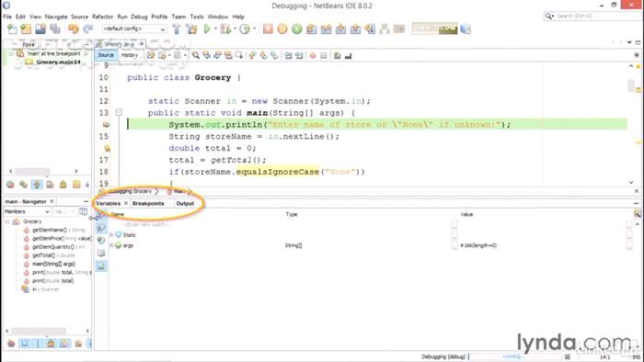
Task: Toggle show fields filter in Navigator bottom
Action: point(24,343)
